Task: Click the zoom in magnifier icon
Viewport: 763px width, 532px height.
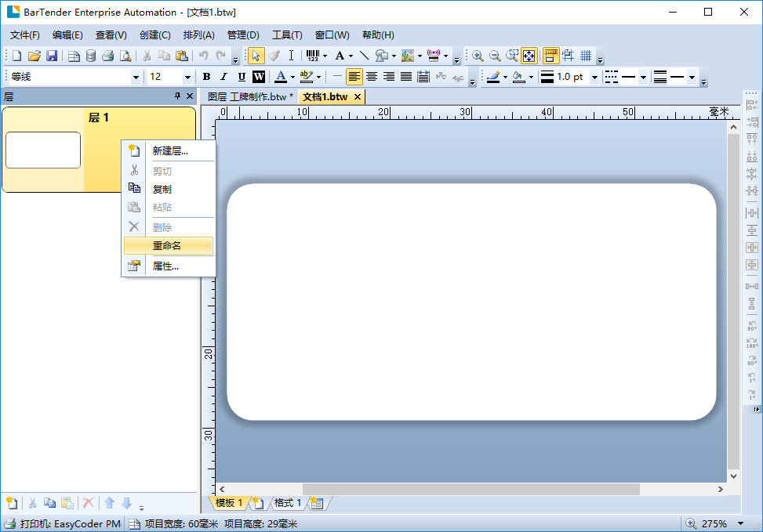Action: (x=478, y=56)
